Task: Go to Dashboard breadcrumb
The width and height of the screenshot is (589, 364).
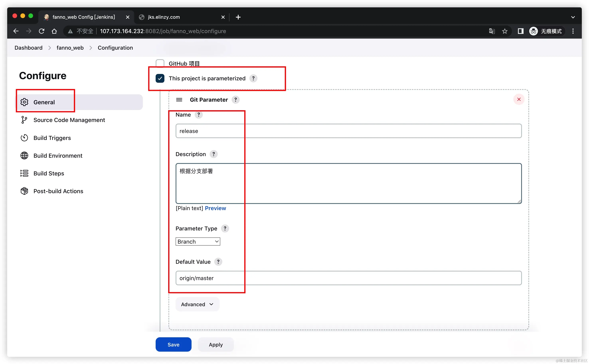Action: (x=28, y=48)
